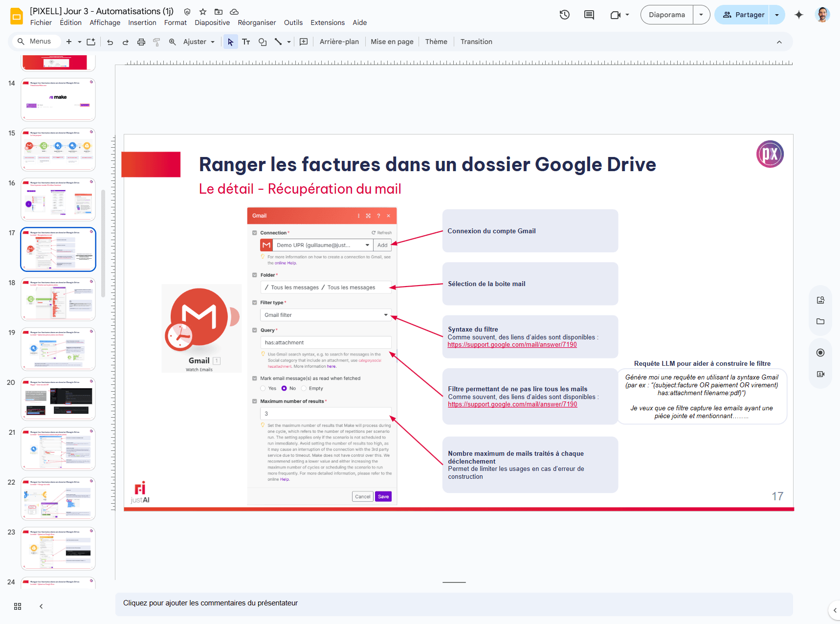
Task: Expand camera meet options arrow
Action: click(627, 15)
